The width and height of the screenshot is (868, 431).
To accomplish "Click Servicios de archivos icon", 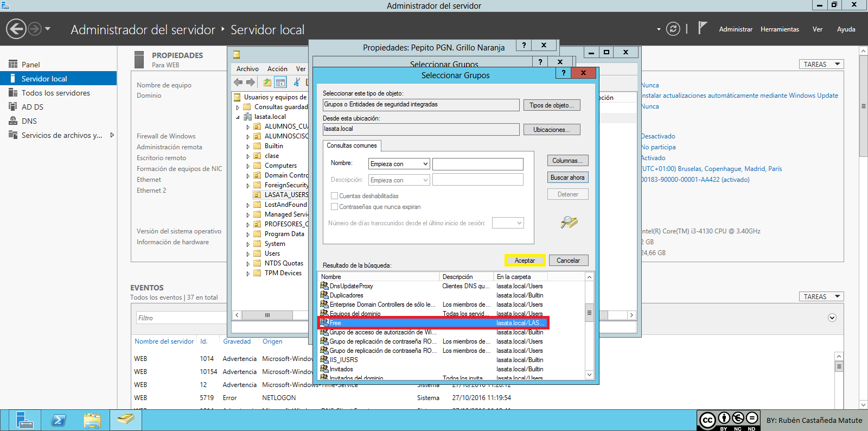I will (x=13, y=135).
